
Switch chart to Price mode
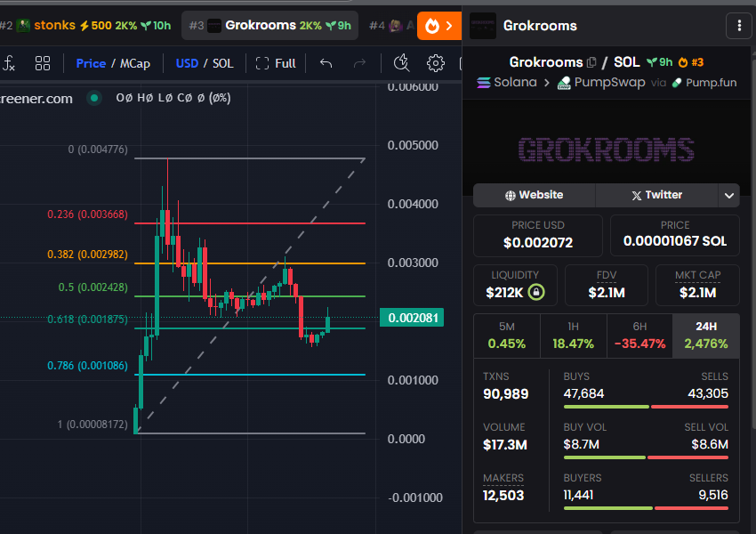click(91, 63)
